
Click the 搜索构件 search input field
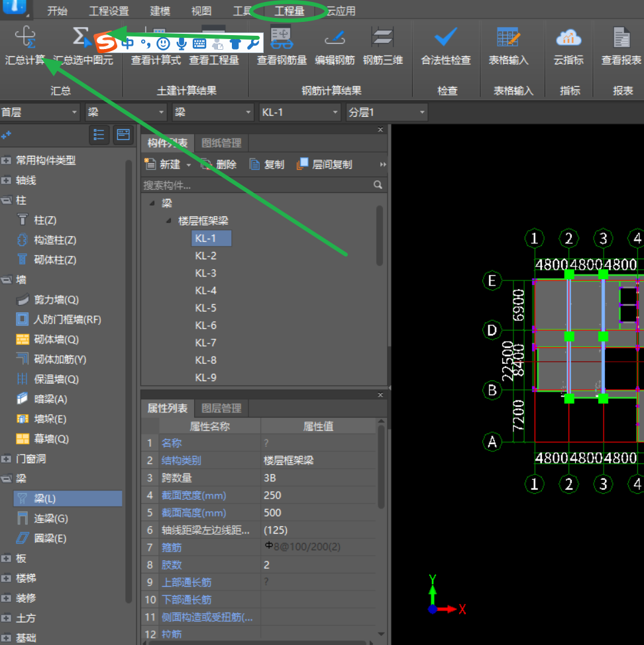point(256,185)
